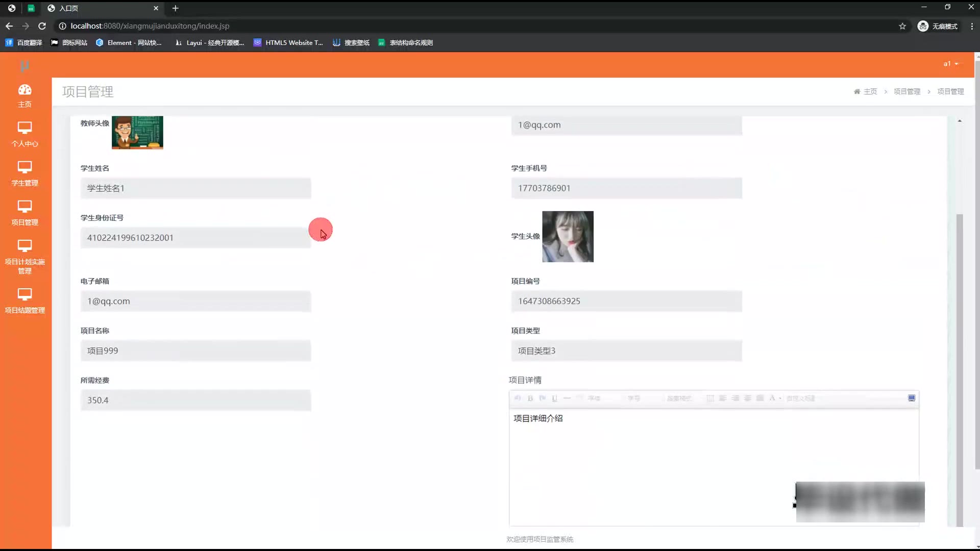This screenshot has height=551, width=980.
Task: Toggle bold in the 项目详情 editor
Action: point(530,398)
